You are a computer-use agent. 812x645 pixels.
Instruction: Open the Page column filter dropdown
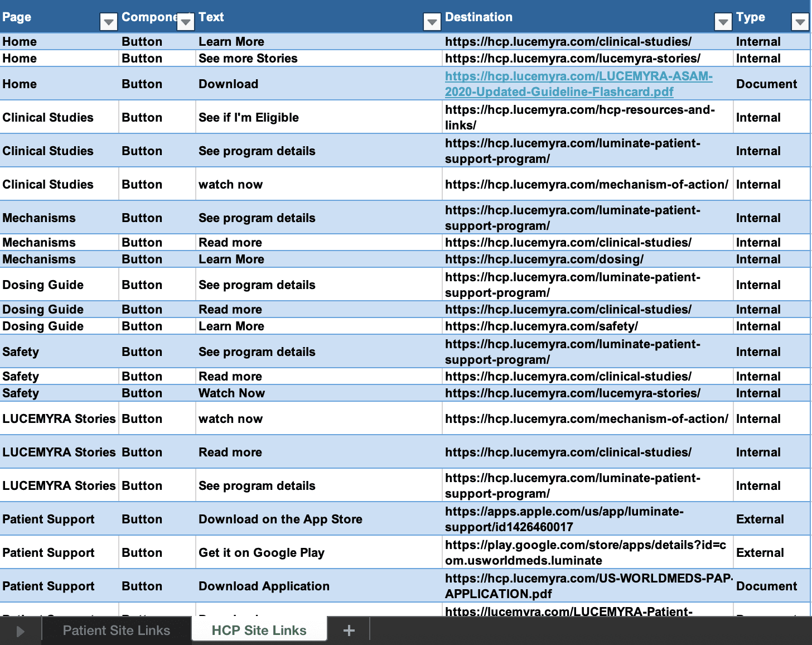pos(108,22)
